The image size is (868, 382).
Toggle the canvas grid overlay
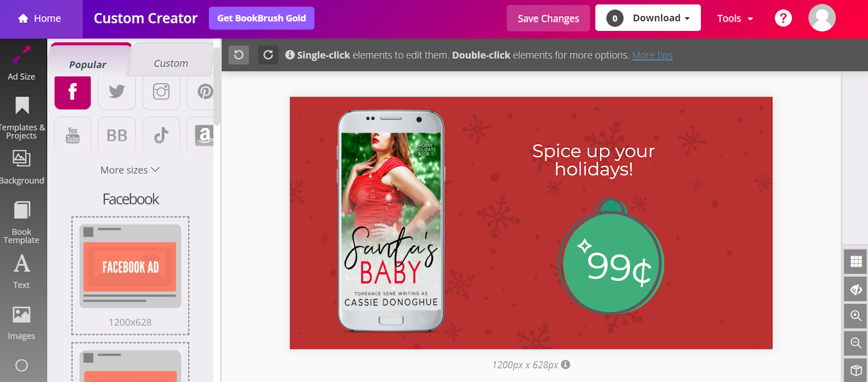856,262
